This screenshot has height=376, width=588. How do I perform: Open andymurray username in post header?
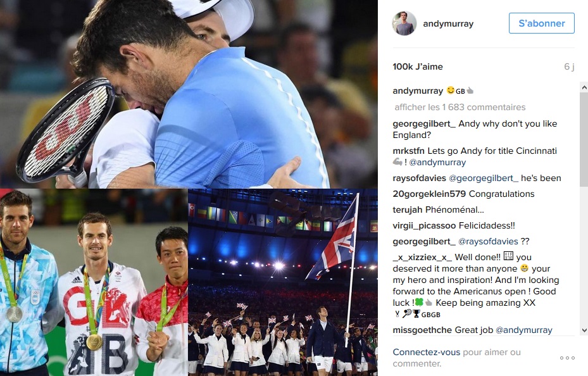click(x=448, y=23)
